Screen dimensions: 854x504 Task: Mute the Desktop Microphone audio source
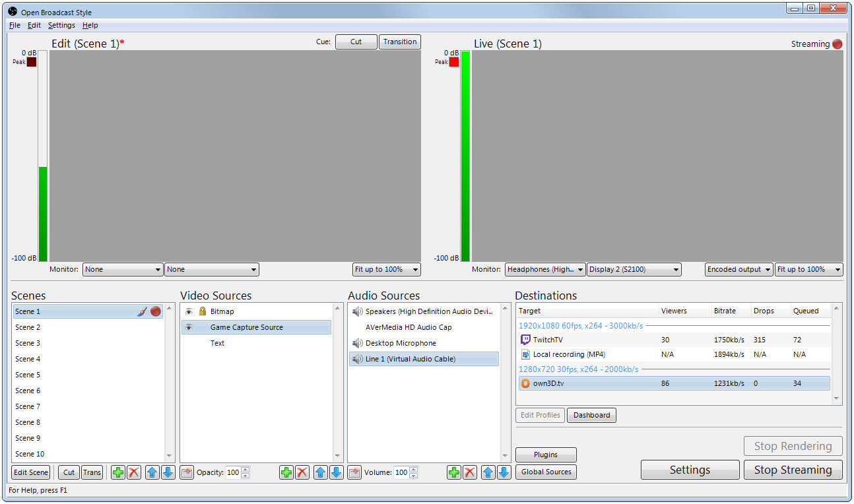tap(358, 343)
